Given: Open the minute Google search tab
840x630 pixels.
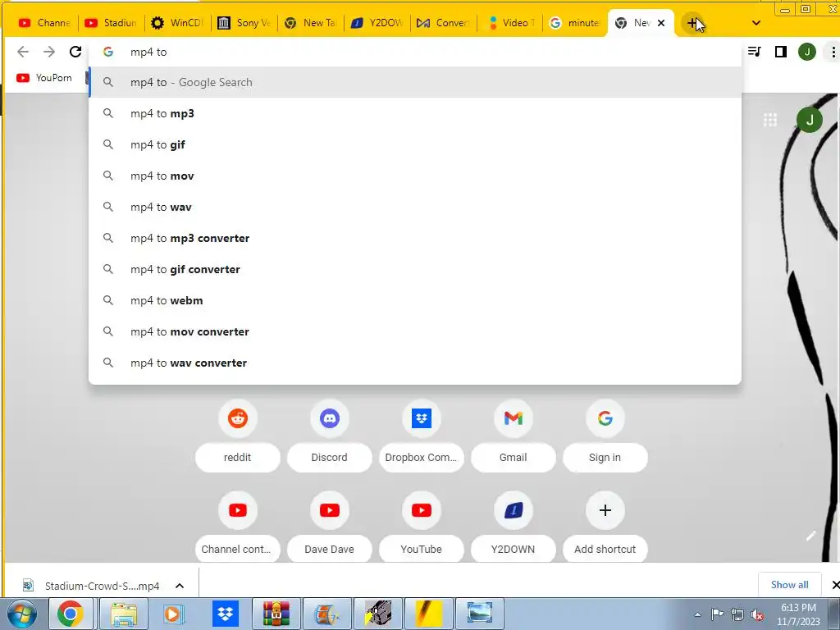Looking at the screenshot, I should 575,23.
